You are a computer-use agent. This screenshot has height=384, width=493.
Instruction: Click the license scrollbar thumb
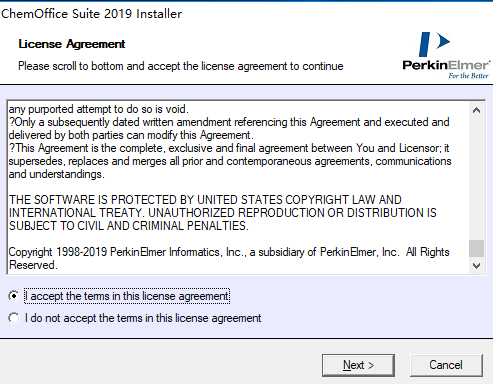[476, 248]
